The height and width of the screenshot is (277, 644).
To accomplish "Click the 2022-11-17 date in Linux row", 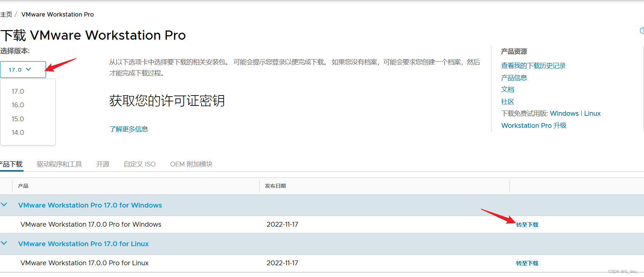I will (x=282, y=263).
